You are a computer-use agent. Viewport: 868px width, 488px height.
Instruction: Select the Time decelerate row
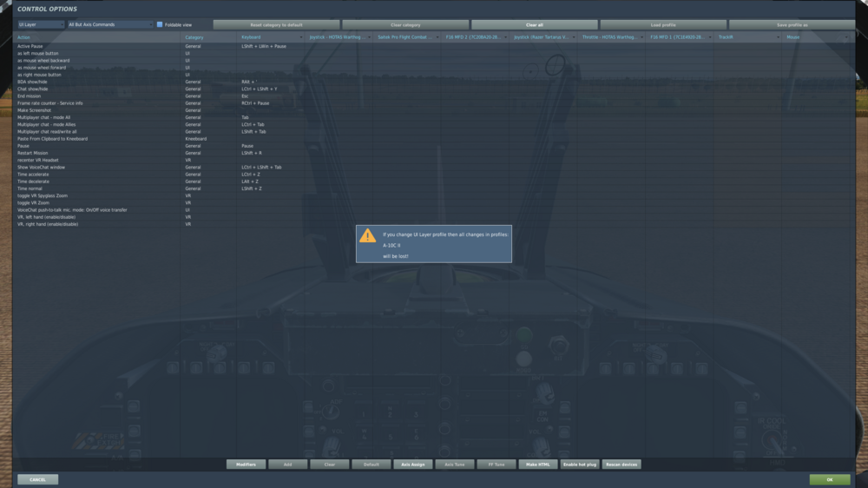pyautogui.click(x=433, y=181)
